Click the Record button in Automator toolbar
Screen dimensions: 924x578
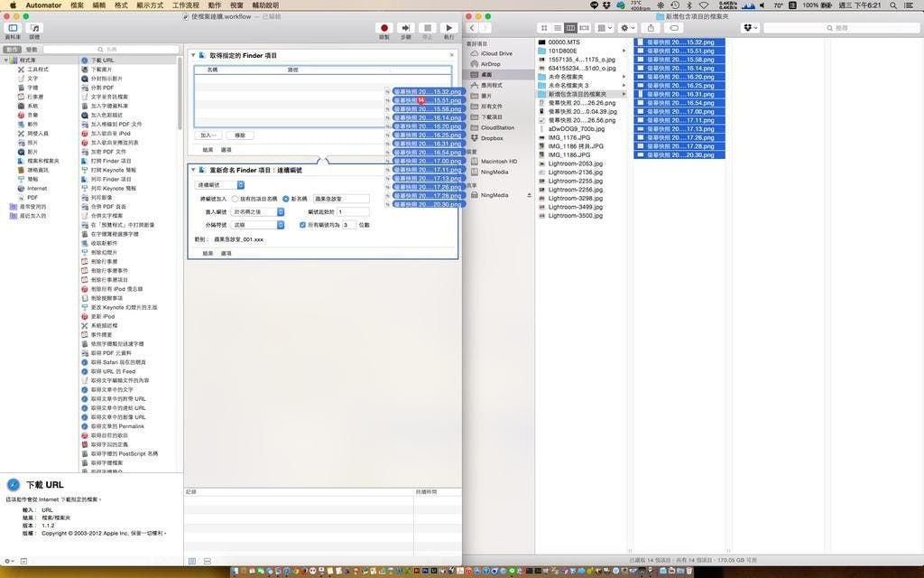pos(384,29)
